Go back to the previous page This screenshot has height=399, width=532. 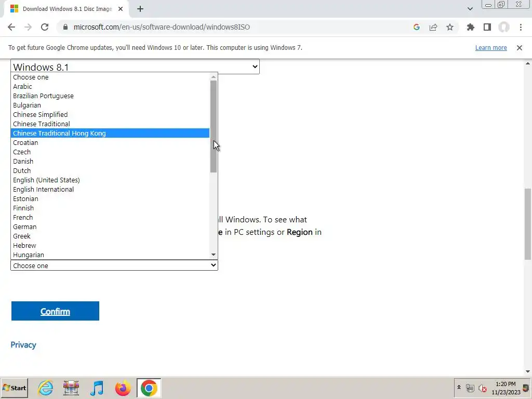tap(11, 27)
